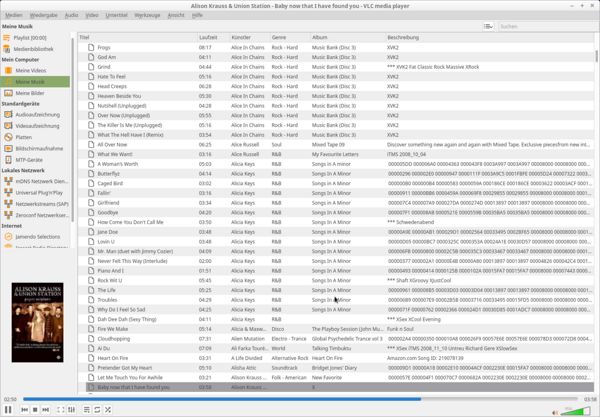Screen dimensions: 600x417
Task: Sort the playlist by Laufzeit column
Action: 207,37
